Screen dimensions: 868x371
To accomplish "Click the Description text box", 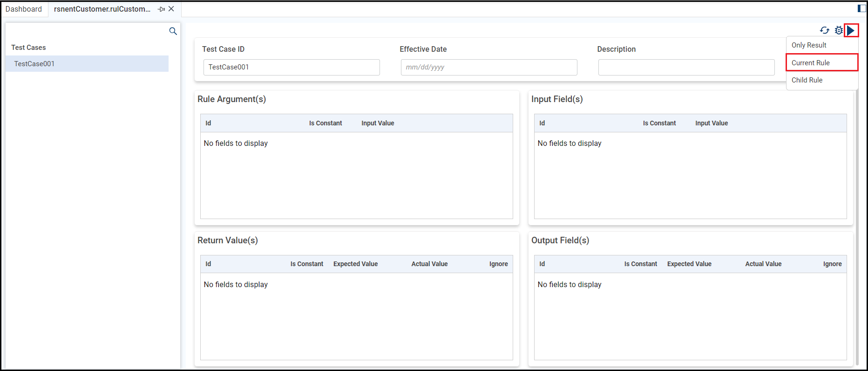I will (686, 67).
